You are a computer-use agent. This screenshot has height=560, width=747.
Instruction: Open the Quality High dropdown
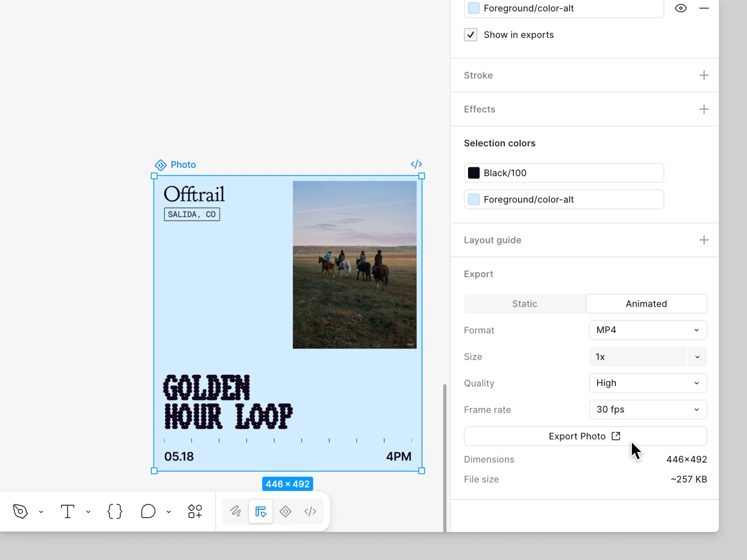[648, 383]
